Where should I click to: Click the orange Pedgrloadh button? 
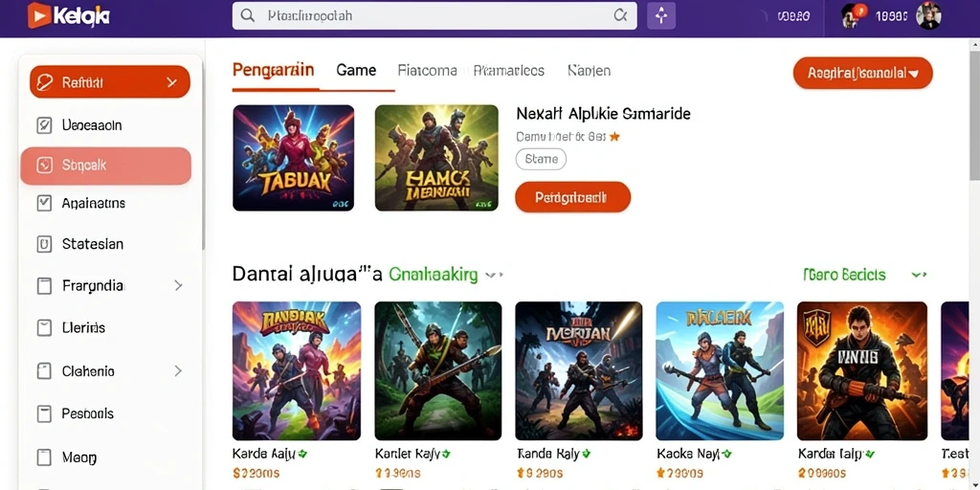pos(572,197)
